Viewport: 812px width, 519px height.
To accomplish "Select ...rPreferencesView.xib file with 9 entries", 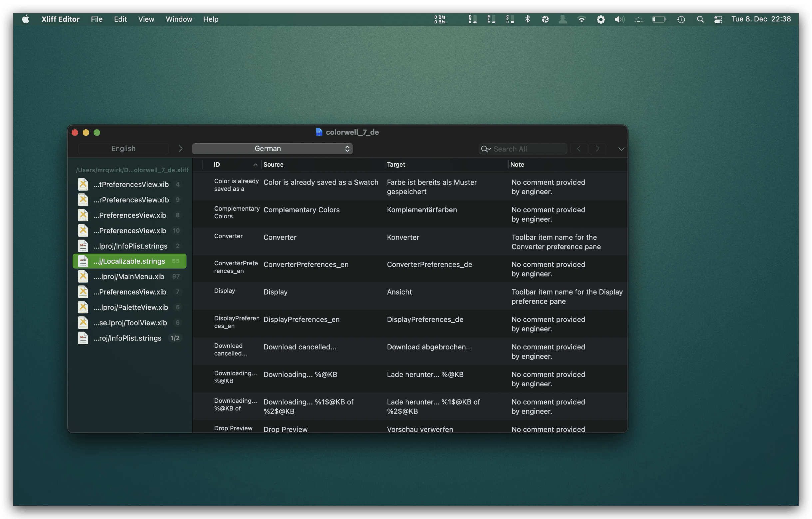I will point(130,200).
